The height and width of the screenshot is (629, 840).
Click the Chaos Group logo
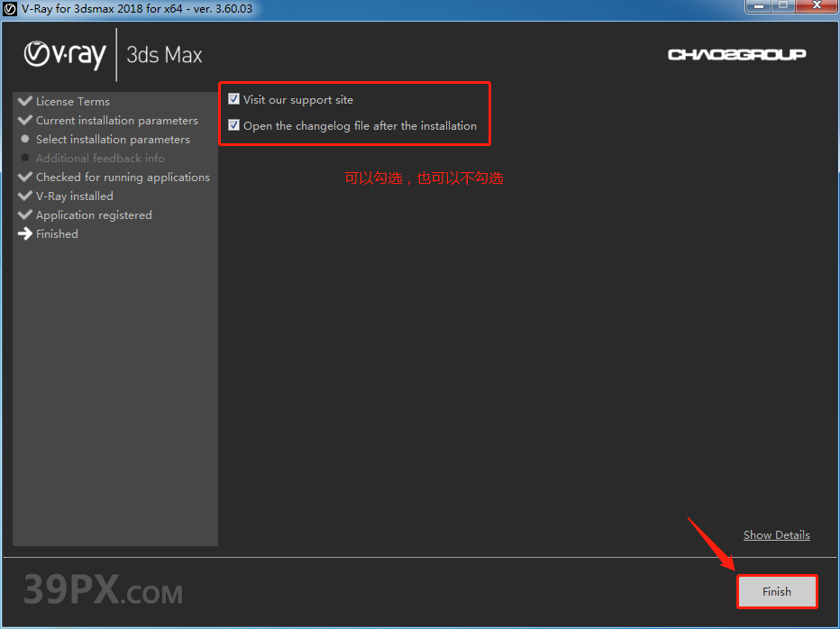click(x=736, y=55)
